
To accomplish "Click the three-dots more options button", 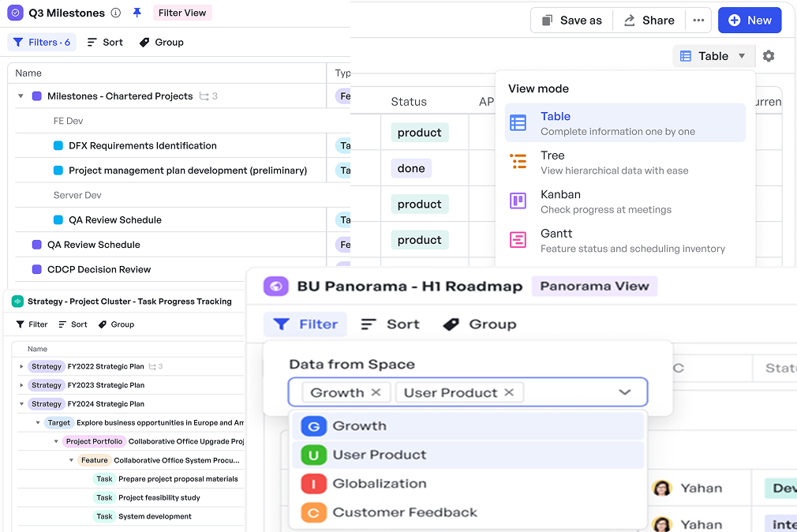I will tap(698, 21).
